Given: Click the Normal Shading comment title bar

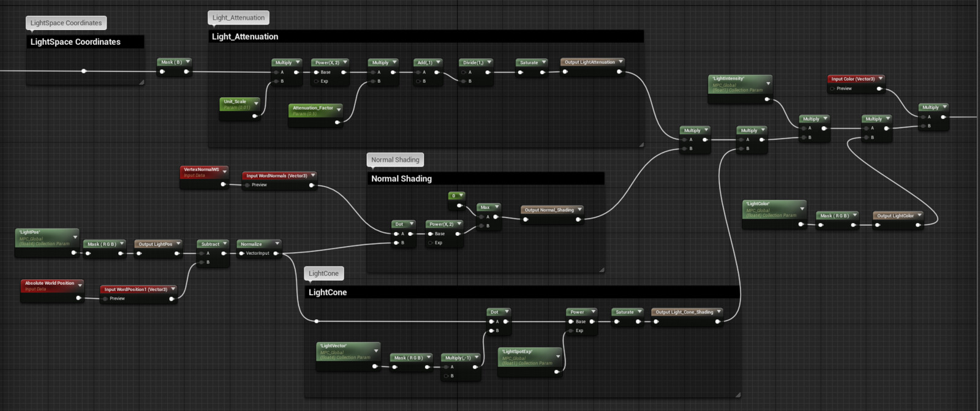Looking at the screenshot, I should click(x=485, y=178).
